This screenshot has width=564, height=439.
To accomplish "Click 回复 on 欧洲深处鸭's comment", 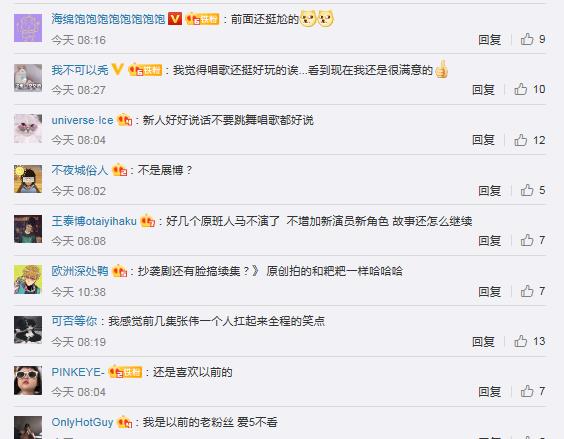I will 490,291.
